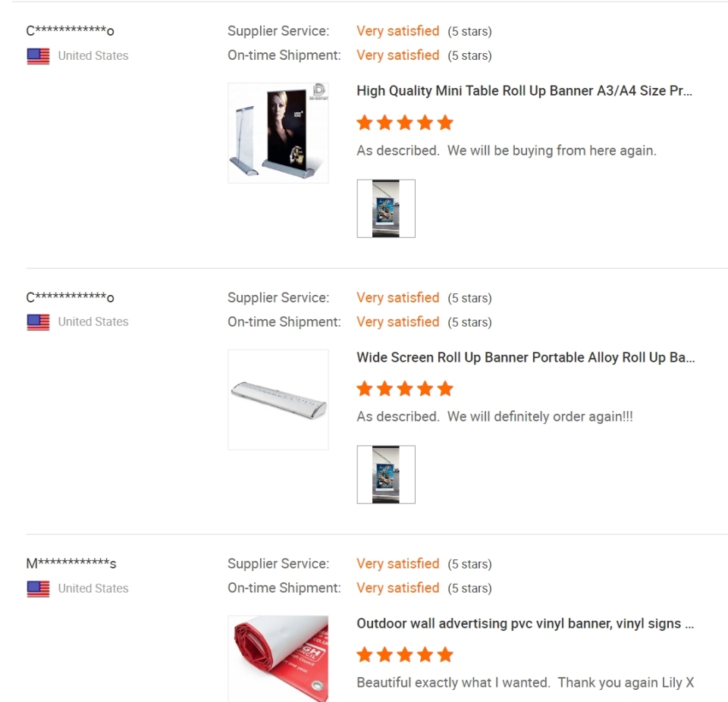Click the US flag beside reviewer M************s
Screen dimensions: 728x702
[x=38, y=588]
